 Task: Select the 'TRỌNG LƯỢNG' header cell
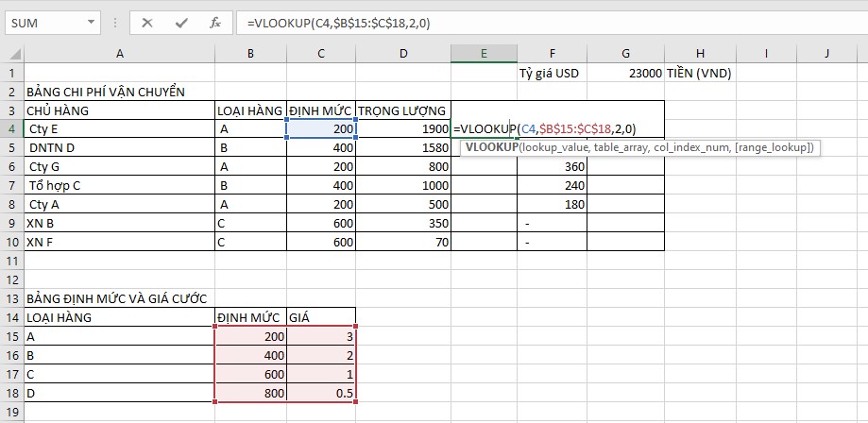(403, 110)
